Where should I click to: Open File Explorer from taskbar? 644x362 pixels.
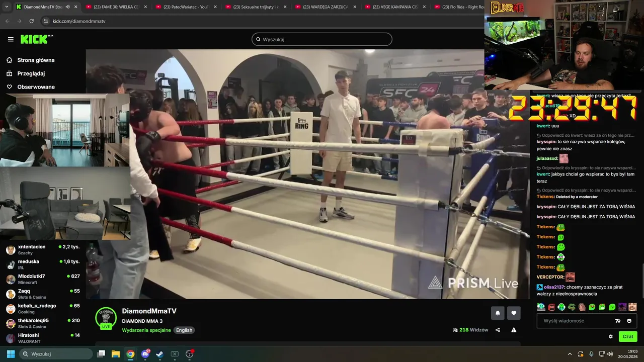coord(116,354)
